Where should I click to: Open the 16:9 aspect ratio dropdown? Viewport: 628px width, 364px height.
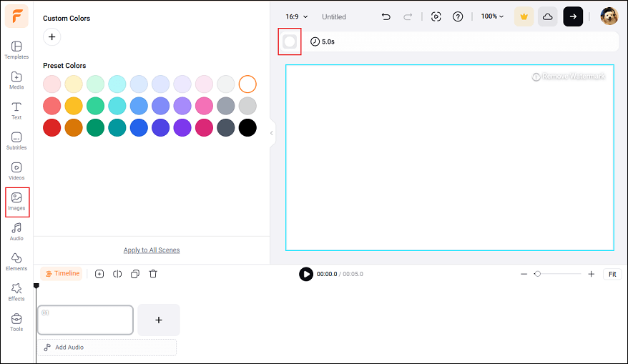(x=297, y=16)
